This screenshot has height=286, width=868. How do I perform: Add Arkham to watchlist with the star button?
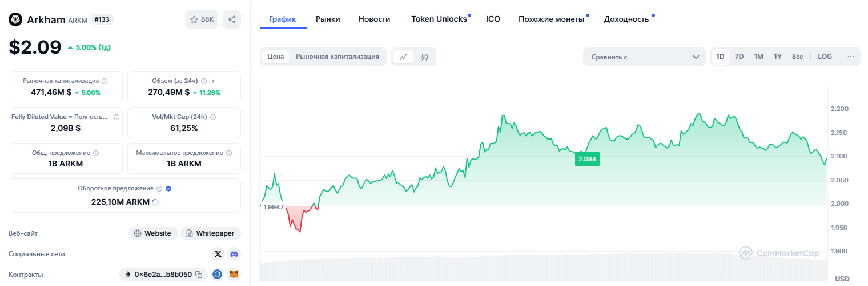(x=202, y=19)
